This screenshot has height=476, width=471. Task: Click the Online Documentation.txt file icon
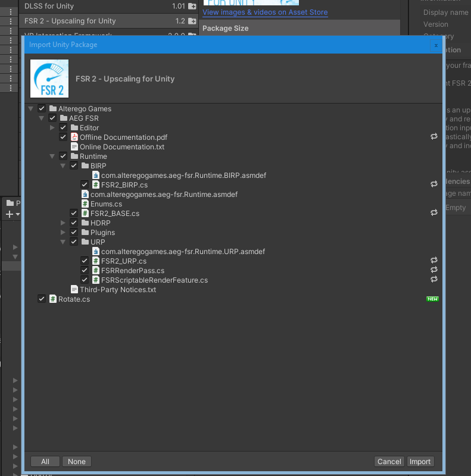74,146
